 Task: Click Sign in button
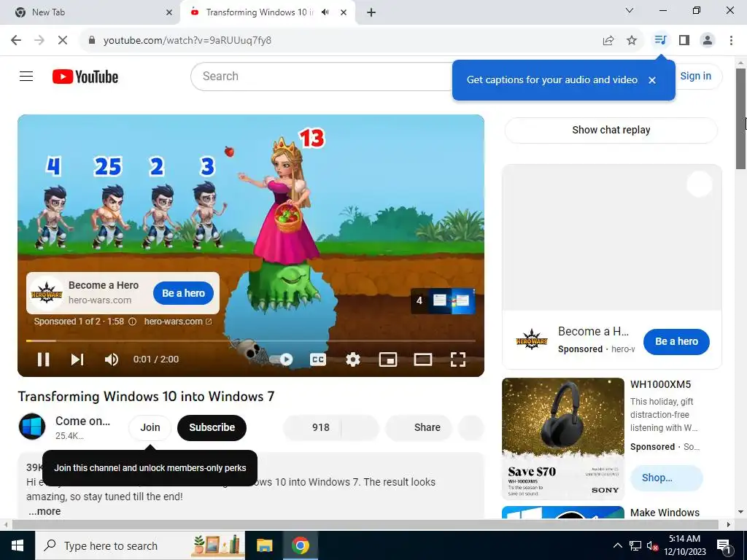695,76
